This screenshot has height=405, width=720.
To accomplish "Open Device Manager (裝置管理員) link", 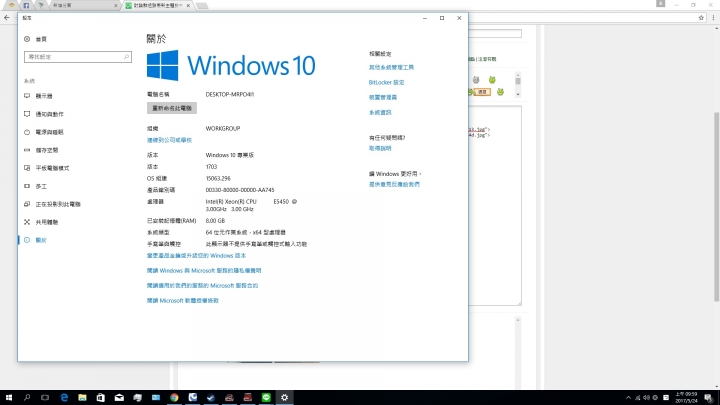I will click(383, 97).
